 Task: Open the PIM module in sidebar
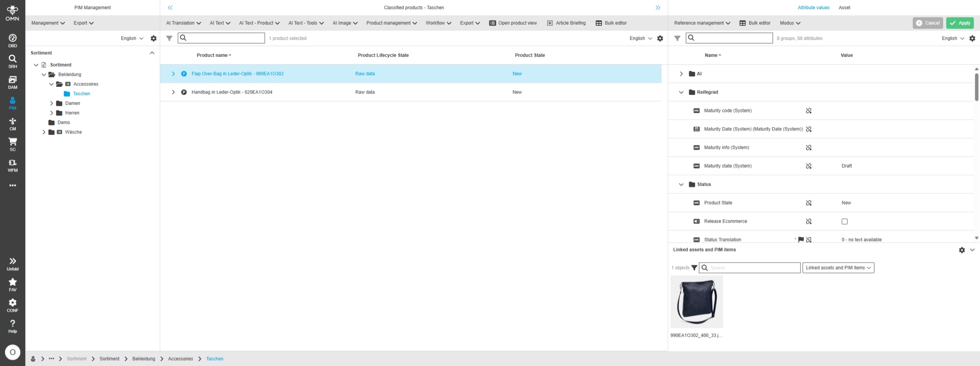tap(13, 103)
